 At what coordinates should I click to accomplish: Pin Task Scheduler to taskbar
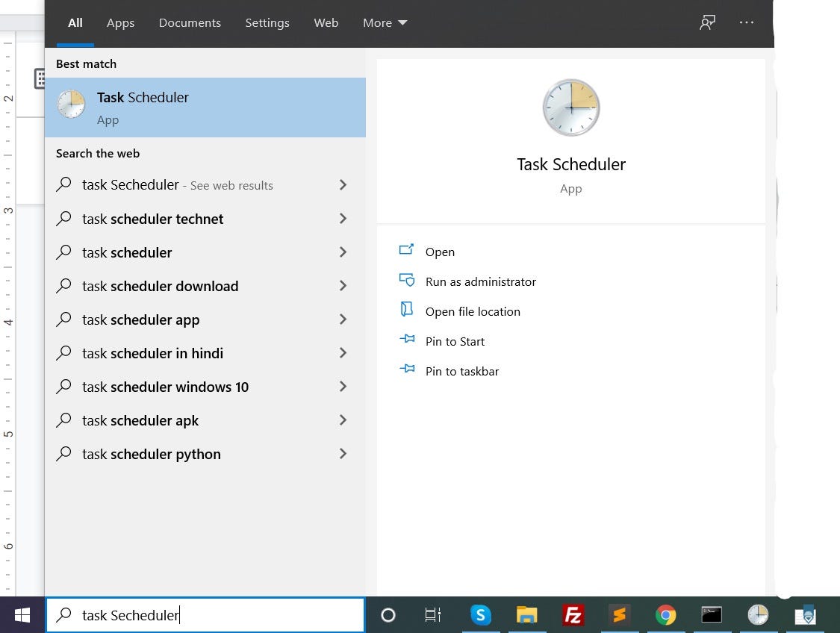462,371
